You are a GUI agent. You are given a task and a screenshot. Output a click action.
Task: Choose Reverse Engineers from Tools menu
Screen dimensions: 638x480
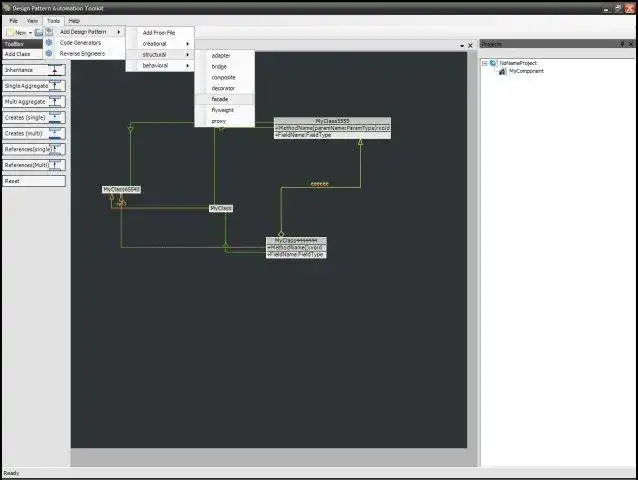84,54
